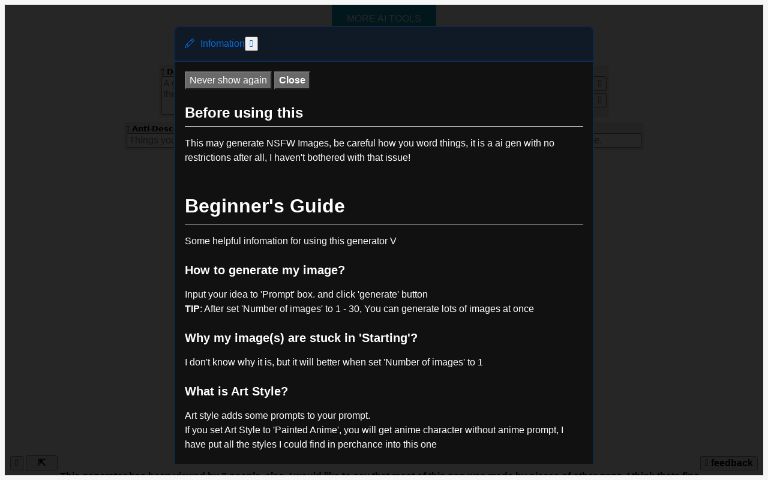This screenshot has height=480, width=768.
Task: Open the feedback button
Action: click(728, 463)
